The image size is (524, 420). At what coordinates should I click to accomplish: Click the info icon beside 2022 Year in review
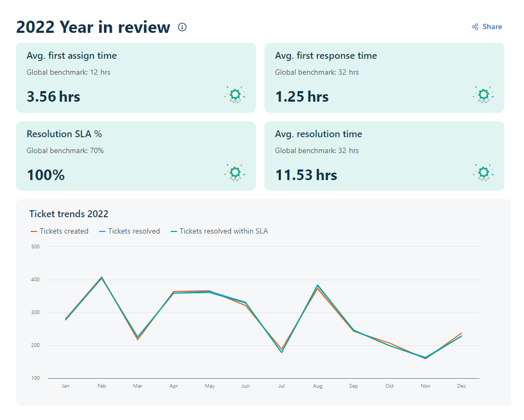tap(182, 27)
